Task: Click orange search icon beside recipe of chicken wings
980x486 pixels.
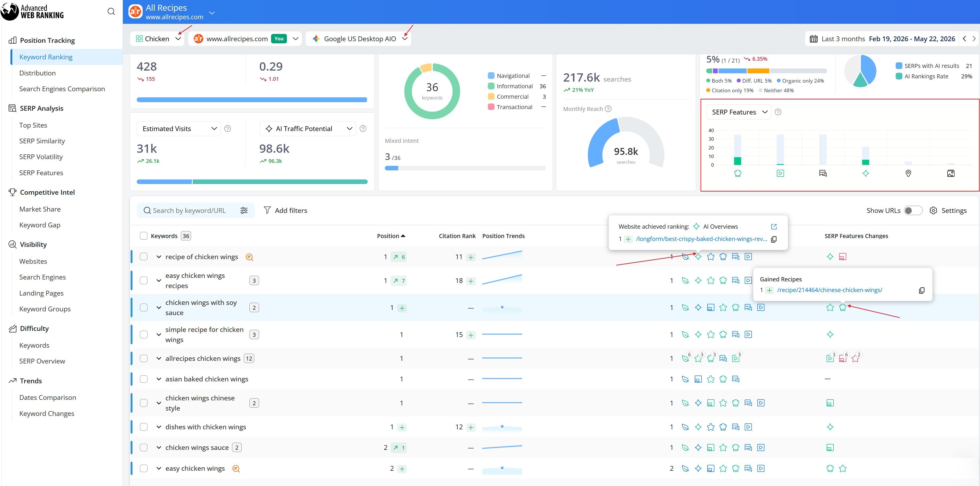Action: pyautogui.click(x=249, y=257)
